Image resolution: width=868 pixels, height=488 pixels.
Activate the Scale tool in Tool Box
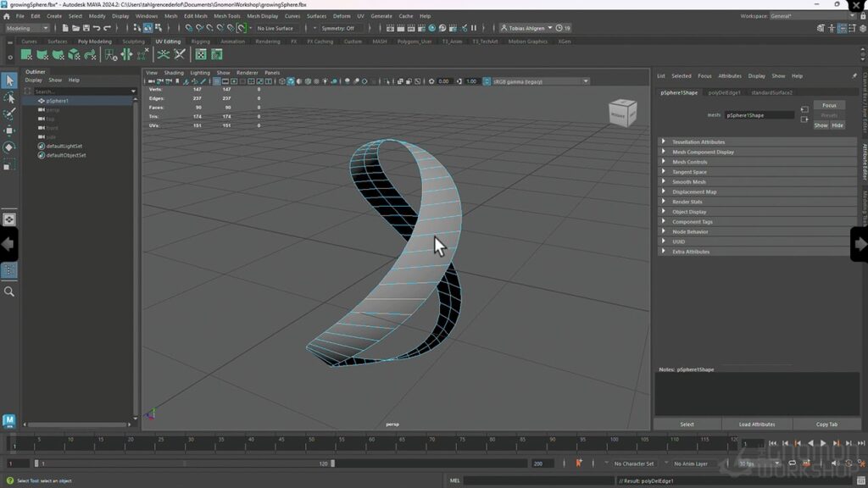(x=9, y=164)
